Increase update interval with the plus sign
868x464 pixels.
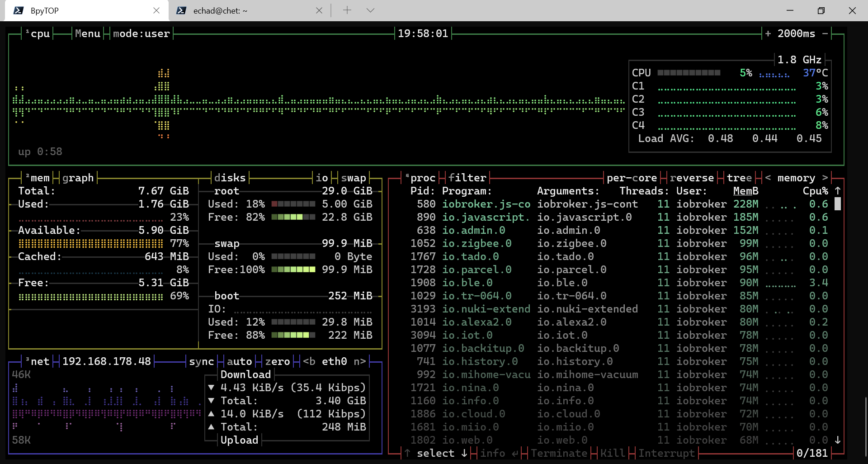tap(768, 33)
